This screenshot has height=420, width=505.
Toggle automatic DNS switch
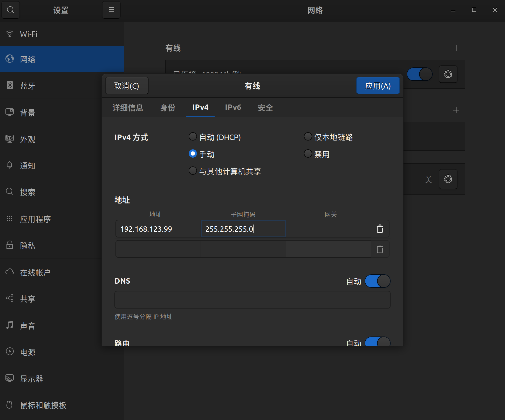coord(377,281)
